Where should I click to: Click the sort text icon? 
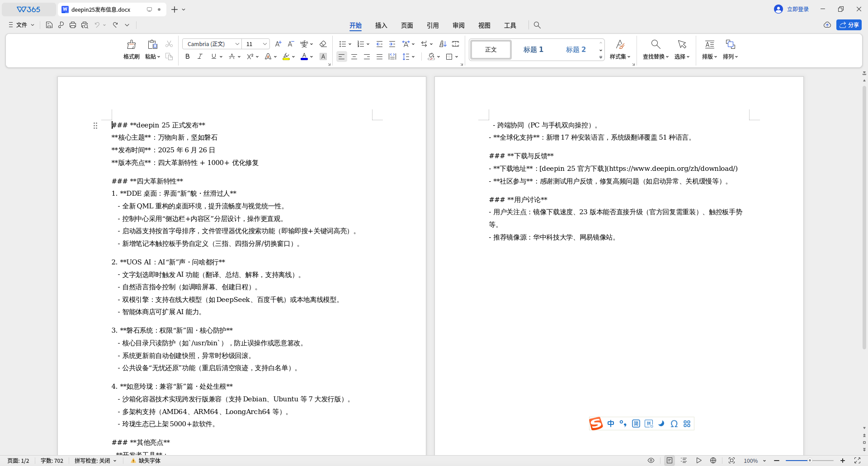pyautogui.click(x=443, y=44)
